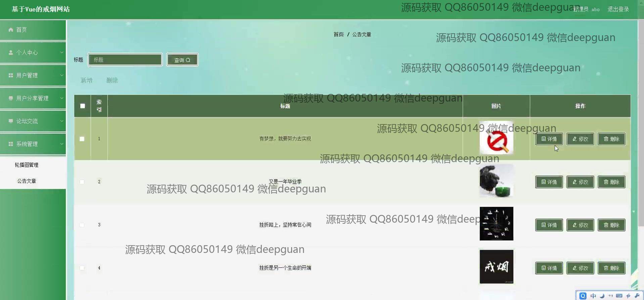Click the site title 基于Vue的戒烟网站

click(41, 9)
